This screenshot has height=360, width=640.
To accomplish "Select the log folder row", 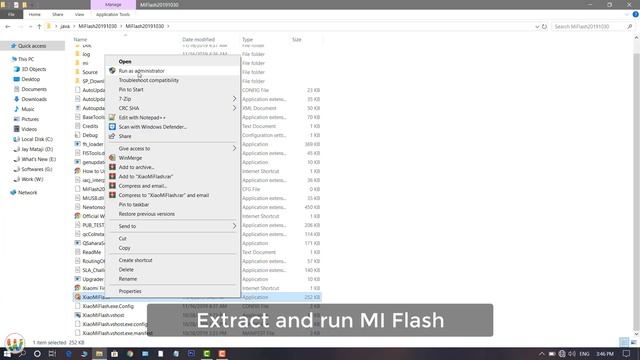I will point(87,54).
